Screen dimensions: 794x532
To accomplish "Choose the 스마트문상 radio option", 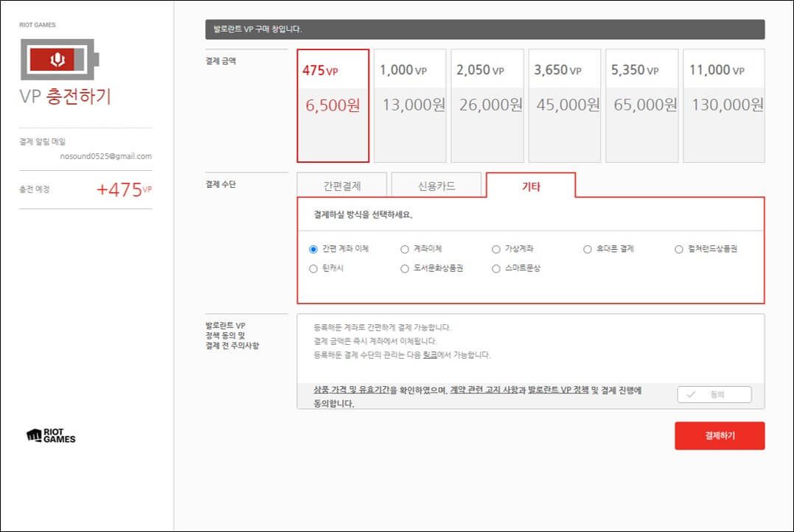I will [x=496, y=268].
